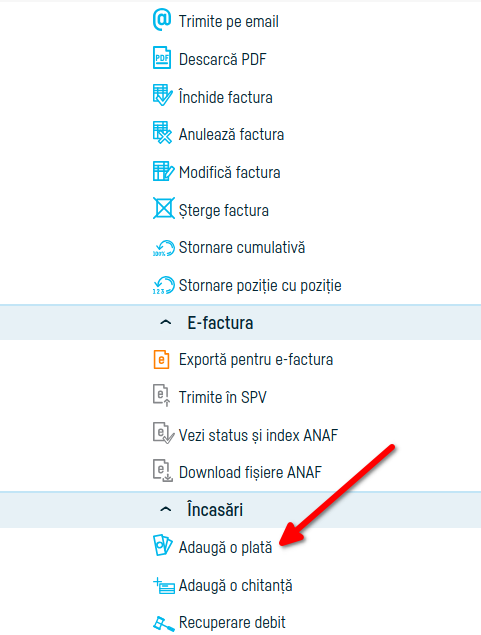Collapse the E-factura section chevron

[166, 323]
